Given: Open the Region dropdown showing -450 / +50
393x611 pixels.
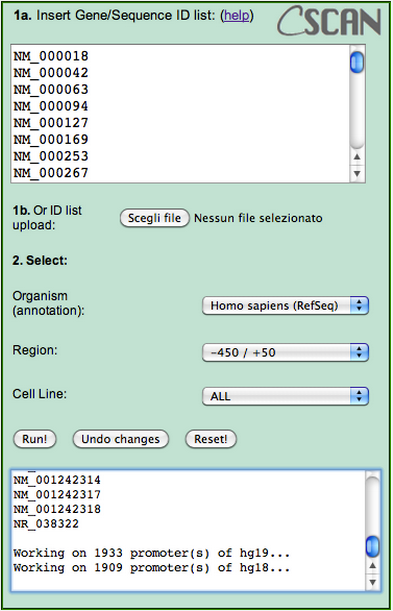Looking at the screenshot, I should tap(285, 352).
